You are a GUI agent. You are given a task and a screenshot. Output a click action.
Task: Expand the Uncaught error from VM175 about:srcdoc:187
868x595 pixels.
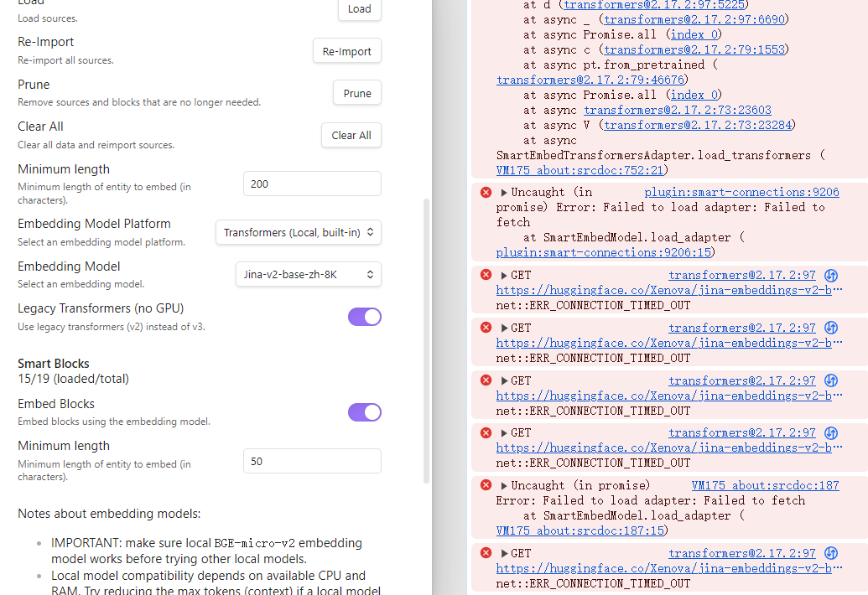coord(505,485)
